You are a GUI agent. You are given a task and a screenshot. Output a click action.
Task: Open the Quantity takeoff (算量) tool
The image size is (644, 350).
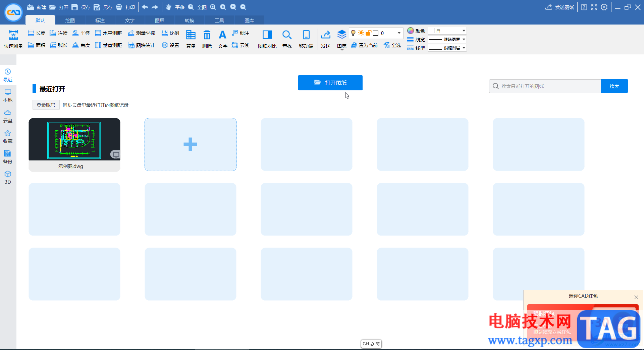191,39
